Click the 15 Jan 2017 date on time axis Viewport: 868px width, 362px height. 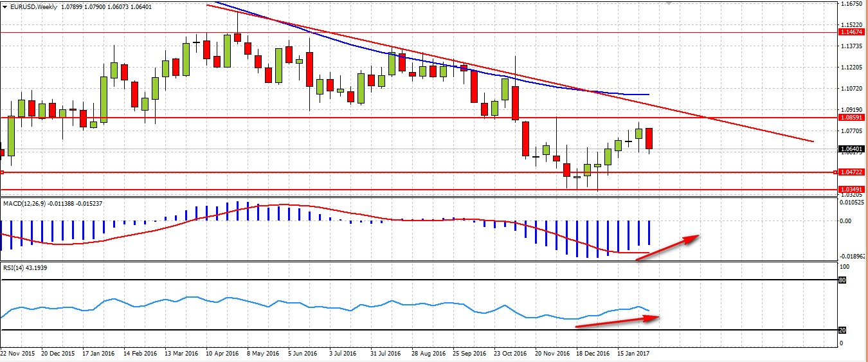click(x=633, y=353)
